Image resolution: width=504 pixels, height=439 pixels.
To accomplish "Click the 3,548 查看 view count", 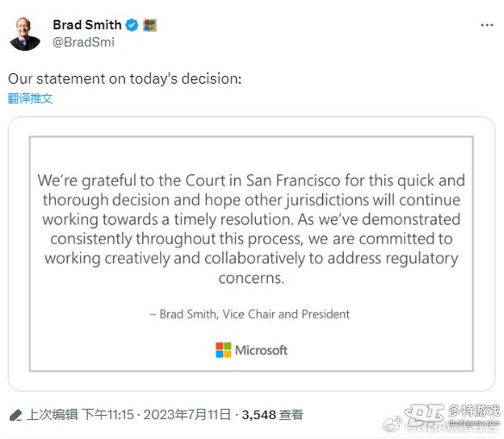I will pos(272,415).
